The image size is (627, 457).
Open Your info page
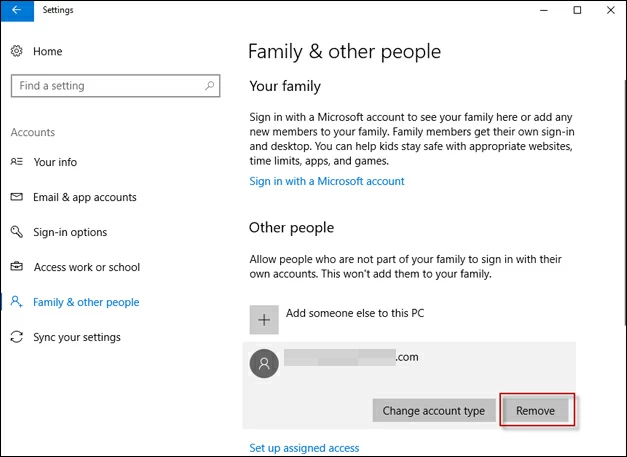[55, 162]
